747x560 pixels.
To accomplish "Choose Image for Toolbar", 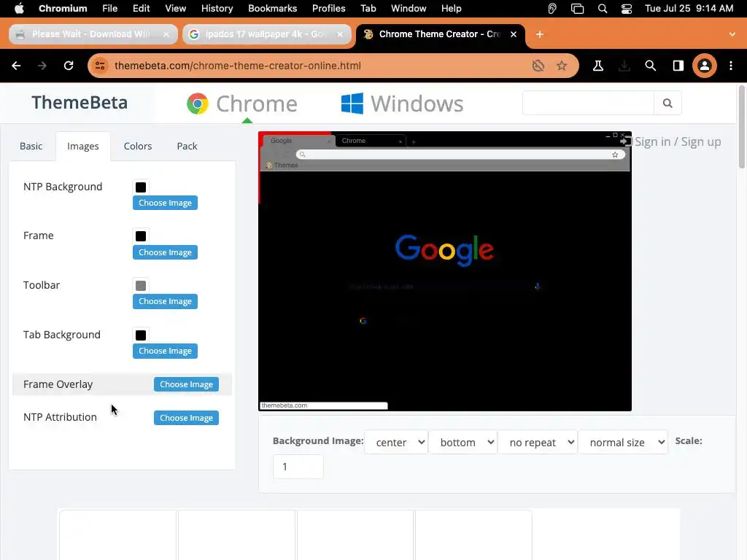I will coord(165,301).
